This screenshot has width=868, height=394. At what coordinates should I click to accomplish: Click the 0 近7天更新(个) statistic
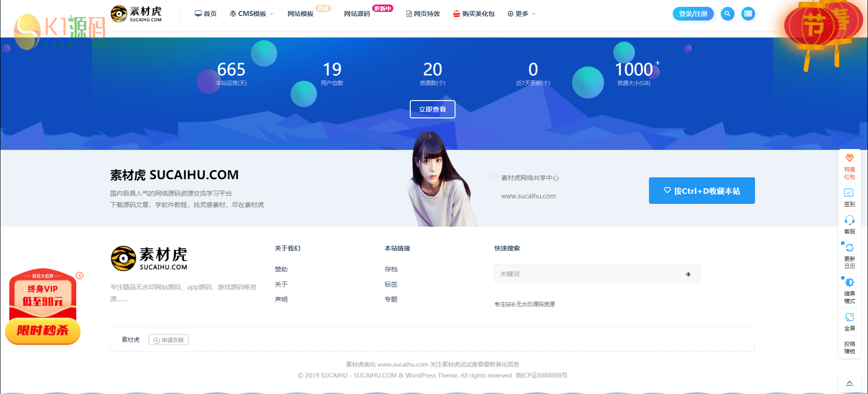click(533, 73)
